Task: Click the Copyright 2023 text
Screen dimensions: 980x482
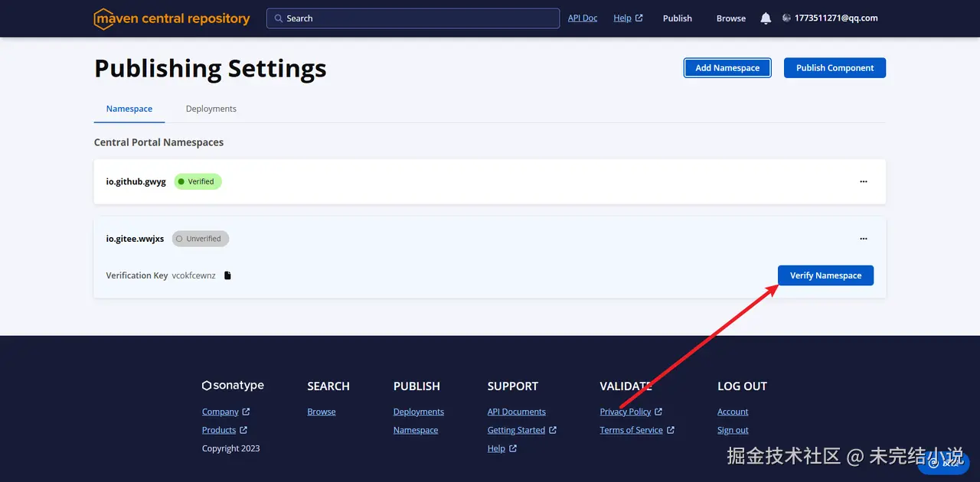Action: [x=231, y=448]
